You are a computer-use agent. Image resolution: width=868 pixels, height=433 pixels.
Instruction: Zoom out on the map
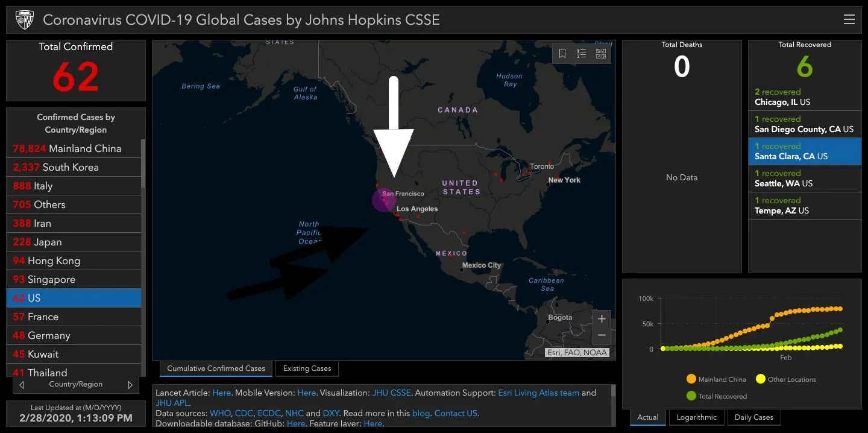pos(601,335)
